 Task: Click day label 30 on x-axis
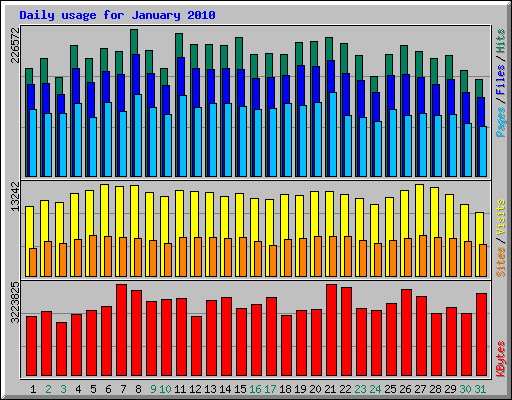pos(465,389)
